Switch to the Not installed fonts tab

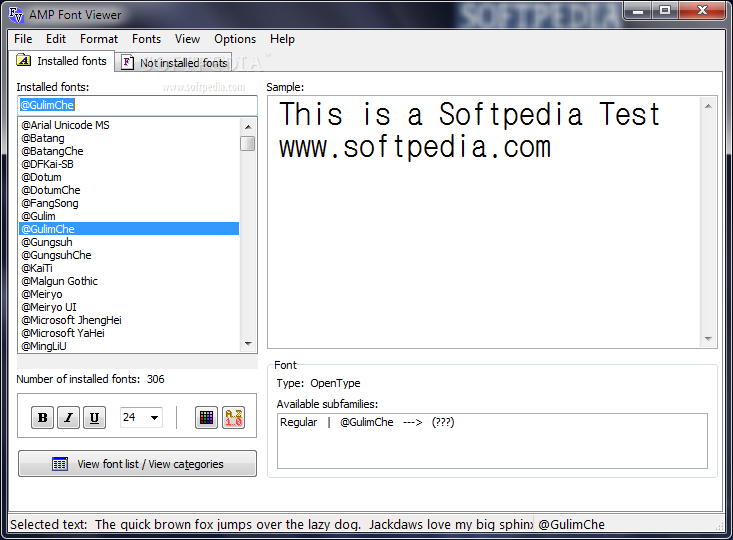173,63
